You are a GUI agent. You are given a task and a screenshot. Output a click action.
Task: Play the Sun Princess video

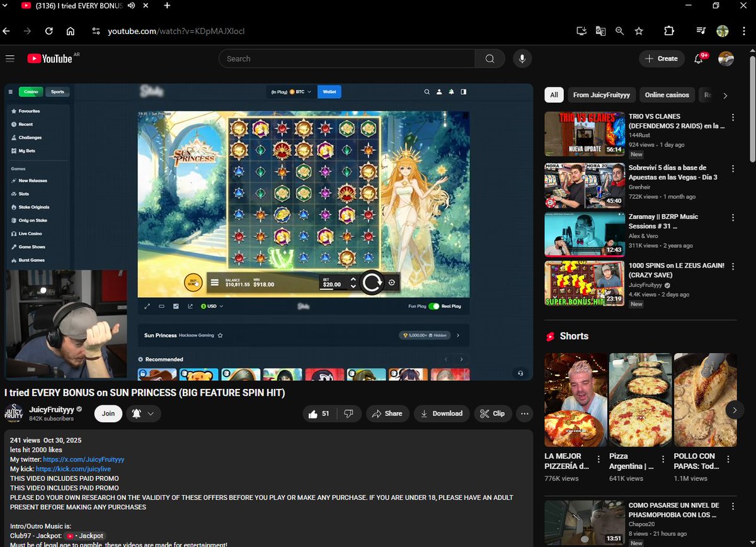pos(268,232)
